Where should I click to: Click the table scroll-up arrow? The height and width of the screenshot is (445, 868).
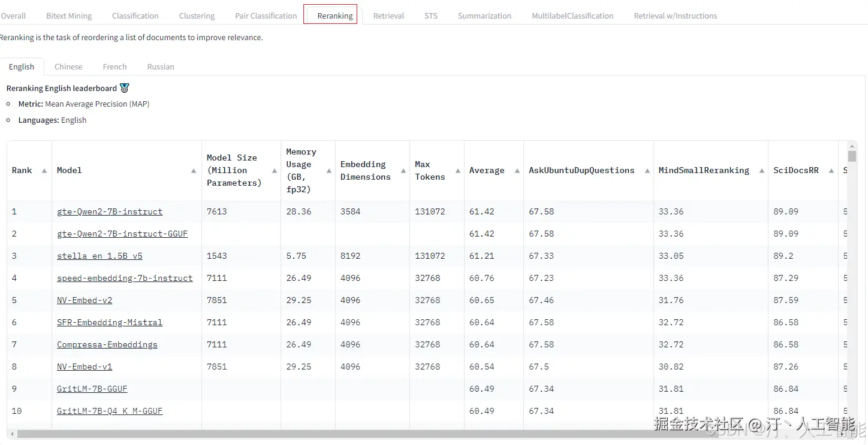[x=852, y=146]
